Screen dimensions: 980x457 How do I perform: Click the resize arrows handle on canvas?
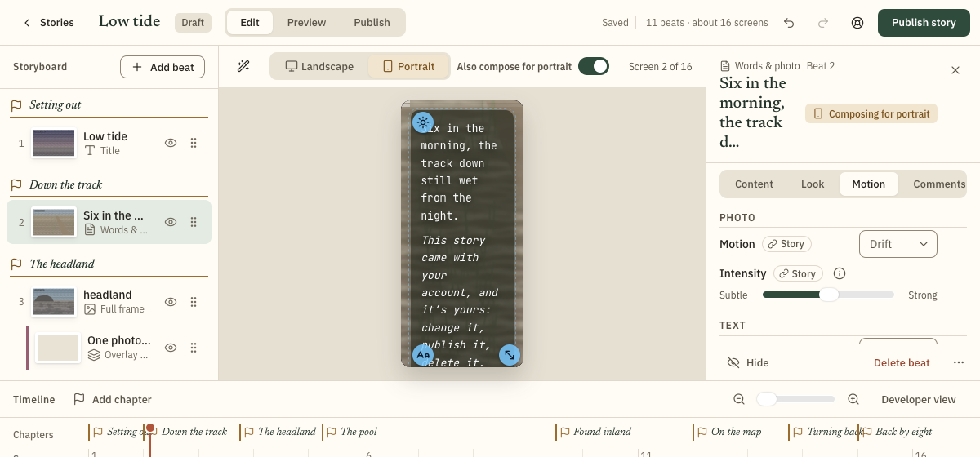pos(510,355)
